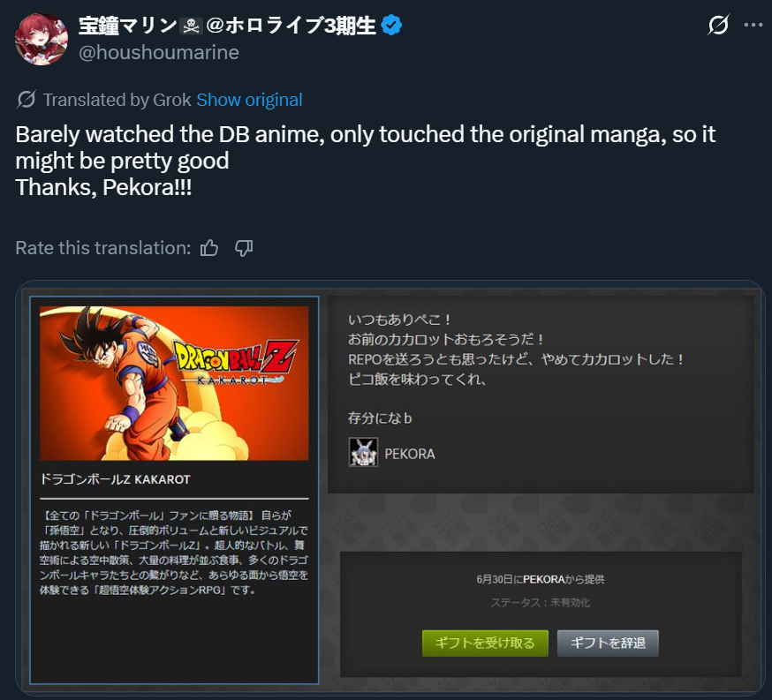Click the ドラゴンボールZ KAKAROT game title
Image resolution: width=772 pixels, height=700 pixels.
tap(115, 479)
